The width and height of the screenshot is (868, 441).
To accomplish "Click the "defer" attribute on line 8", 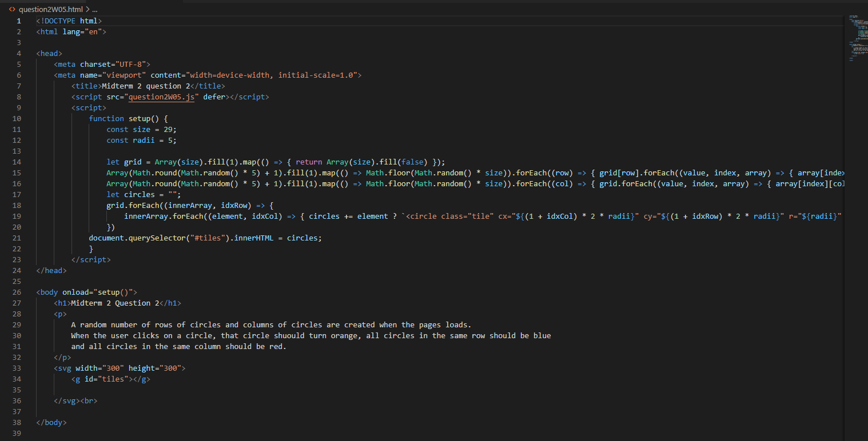I will tap(214, 97).
